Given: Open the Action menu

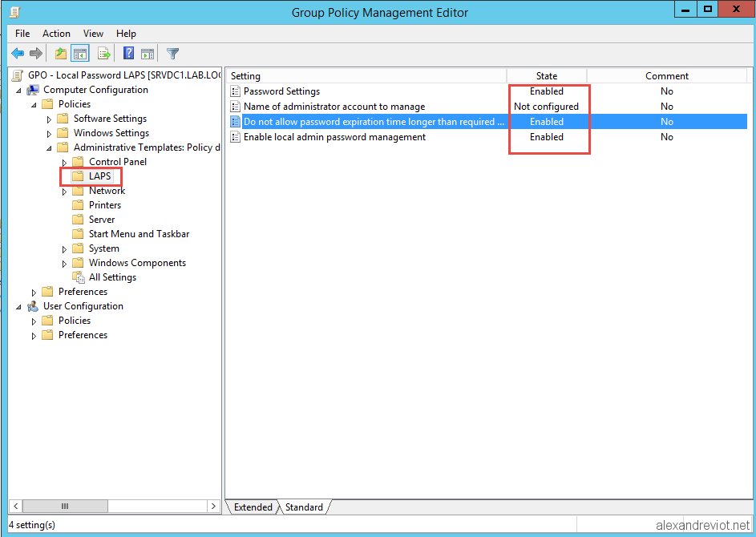Looking at the screenshot, I should 56,33.
